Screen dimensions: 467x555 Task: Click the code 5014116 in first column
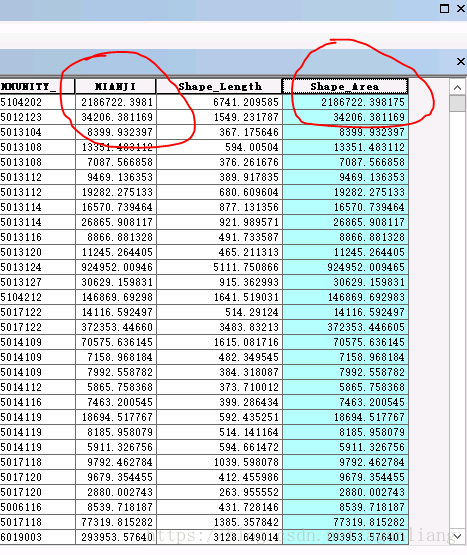click(x=37, y=402)
